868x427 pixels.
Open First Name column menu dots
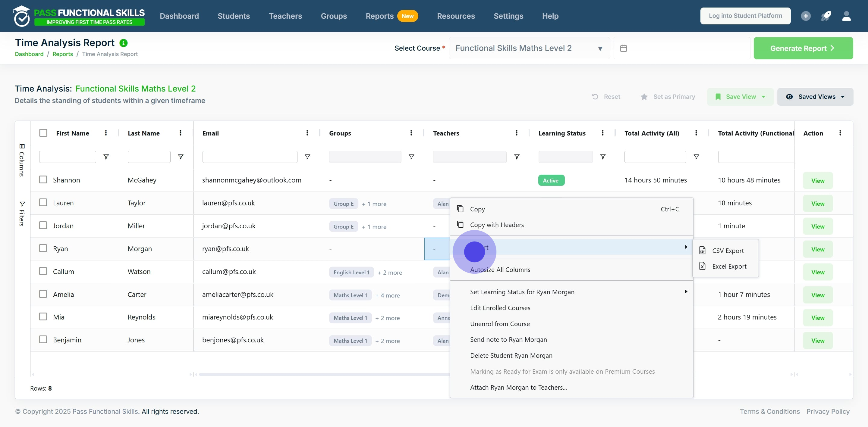(106, 133)
